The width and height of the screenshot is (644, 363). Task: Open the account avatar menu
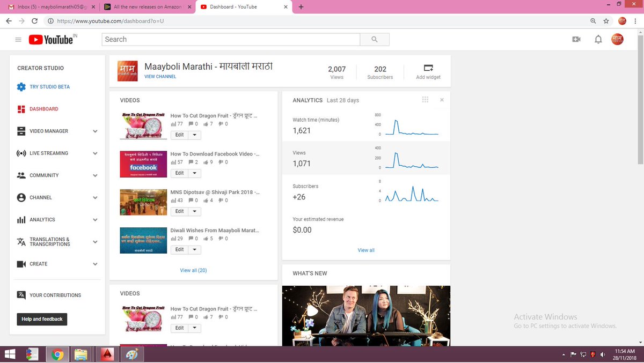[618, 39]
